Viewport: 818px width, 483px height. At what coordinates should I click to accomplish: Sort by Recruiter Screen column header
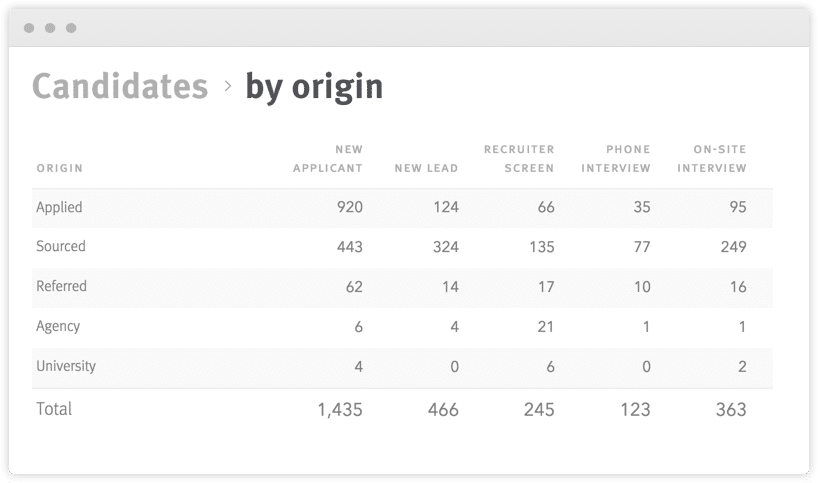click(519, 159)
